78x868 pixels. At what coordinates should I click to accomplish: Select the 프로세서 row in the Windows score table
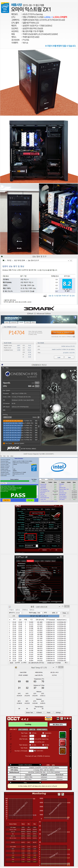point(30,279)
